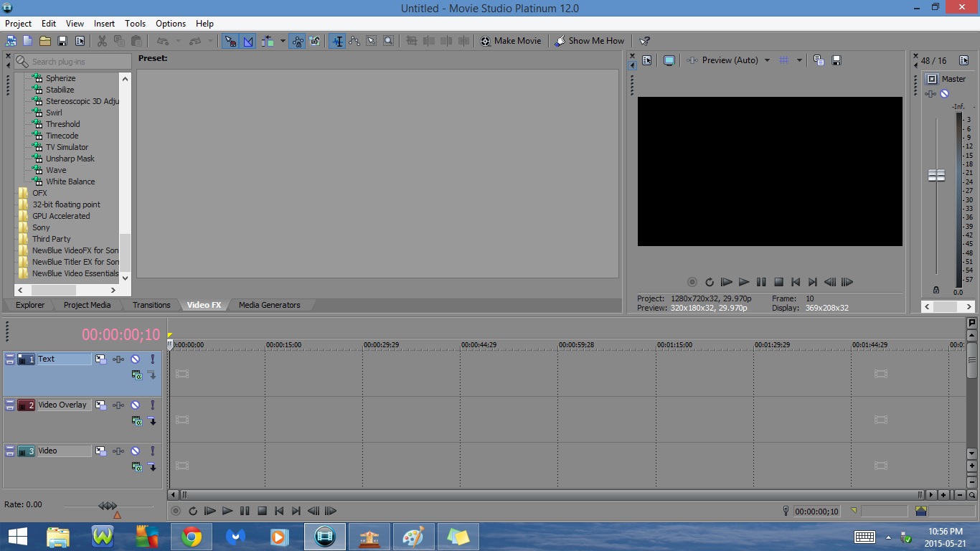Solo the Video Overlay track
This screenshot has width=980, height=551.
point(152,405)
